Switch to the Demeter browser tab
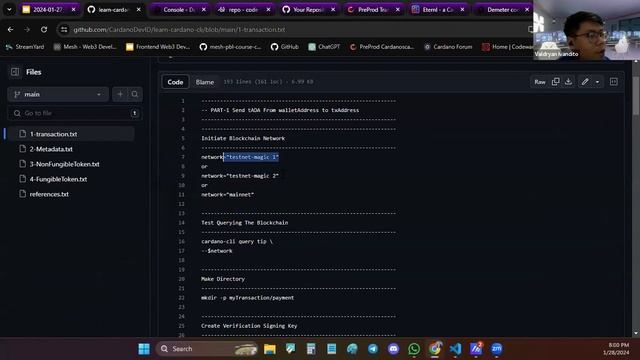This screenshot has width=640, height=360. tap(502, 9)
